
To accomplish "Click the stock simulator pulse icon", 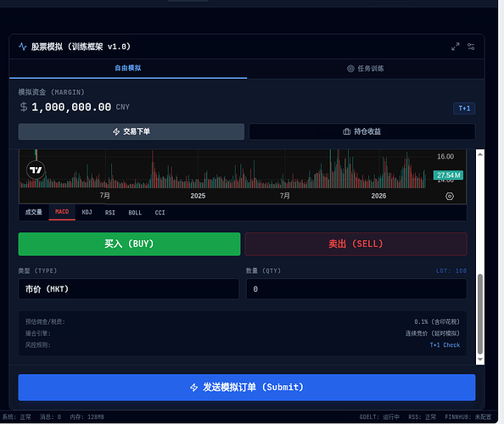I will click(x=23, y=47).
